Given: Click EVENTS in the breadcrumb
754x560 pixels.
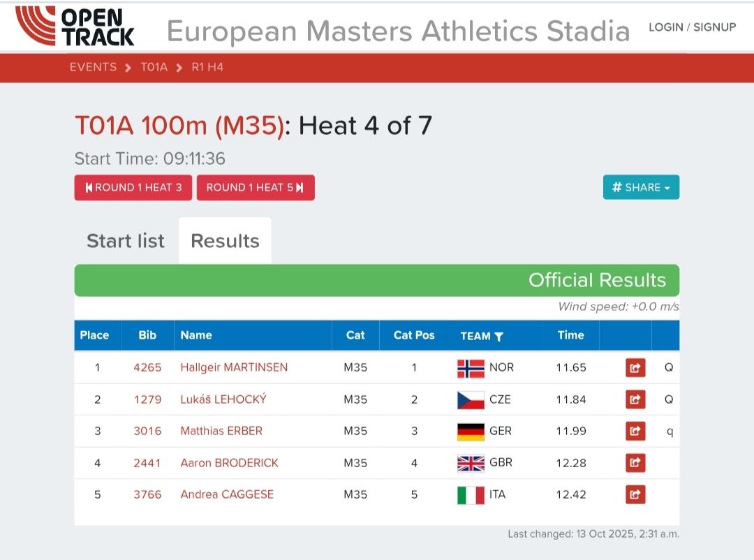Looking at the screenshot, I should tap(93, 68).
